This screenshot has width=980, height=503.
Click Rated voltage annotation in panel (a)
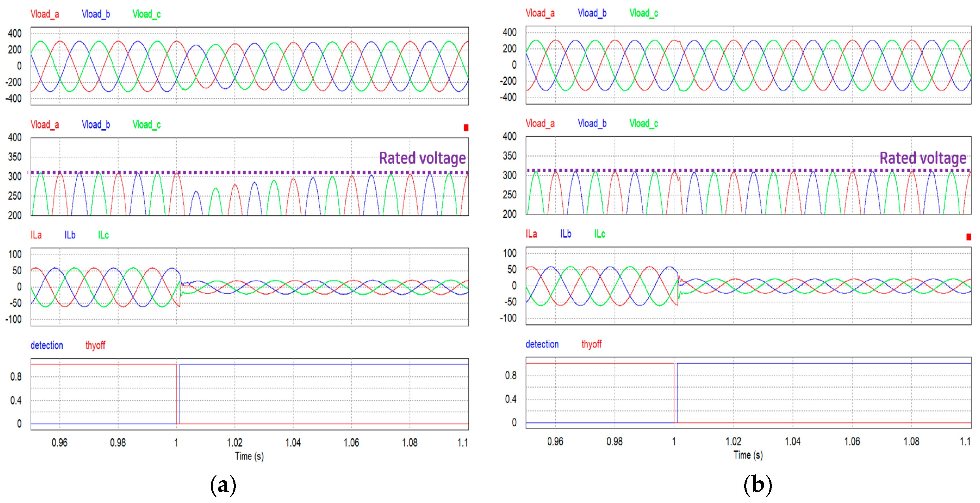coord(422,158)
